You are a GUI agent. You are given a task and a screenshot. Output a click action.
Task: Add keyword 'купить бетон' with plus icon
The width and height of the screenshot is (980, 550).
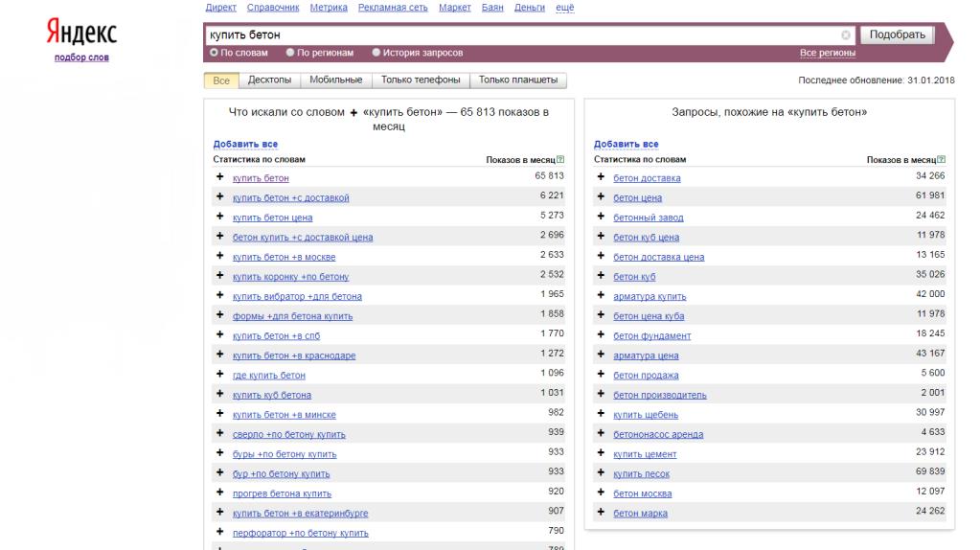point(220,177)
